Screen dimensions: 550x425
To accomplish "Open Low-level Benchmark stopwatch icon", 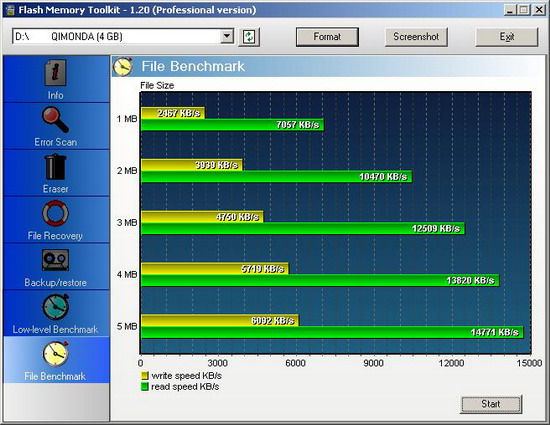I will 55,307.
